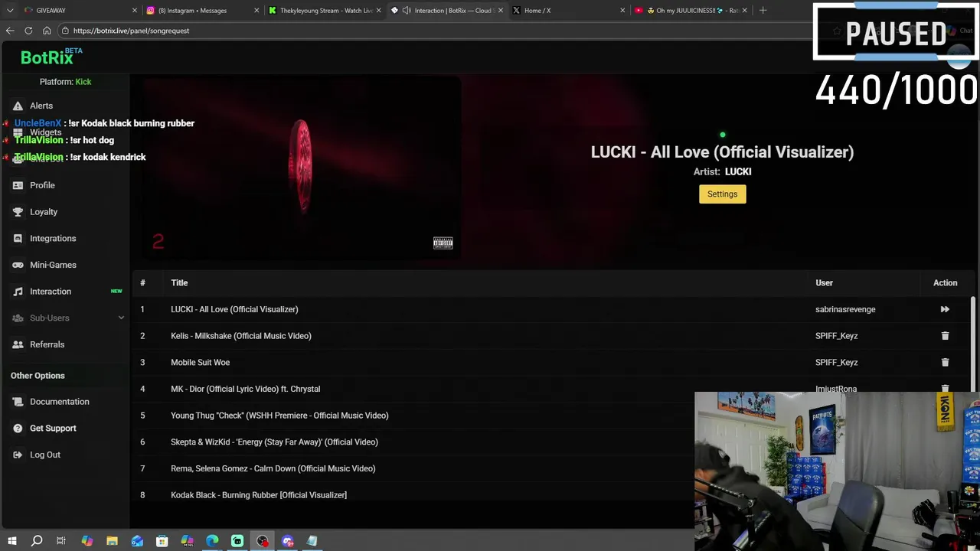The height and width of the screenshot is (551, 980).
Task: Click the song queue scrollbar
Action: pos(974,344)
